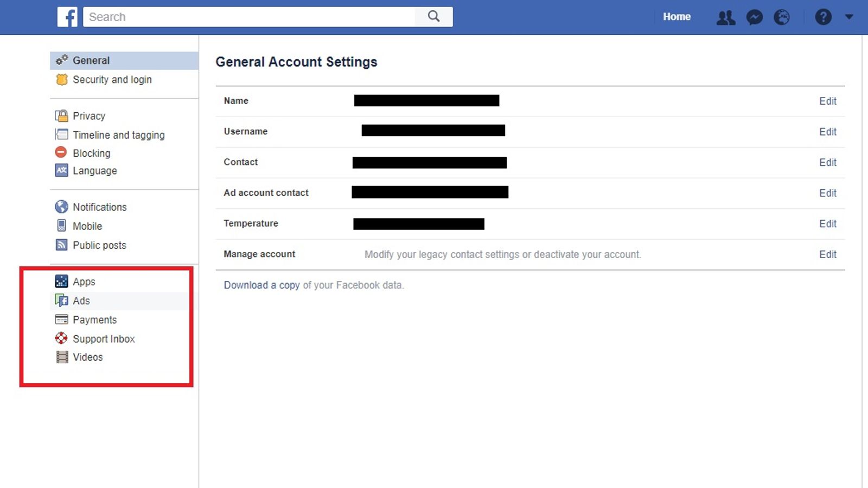The width and height of the screenshot is (868, 488).
Task: Click the Support Inbox life-ring icon
Action: pos(61,338)
